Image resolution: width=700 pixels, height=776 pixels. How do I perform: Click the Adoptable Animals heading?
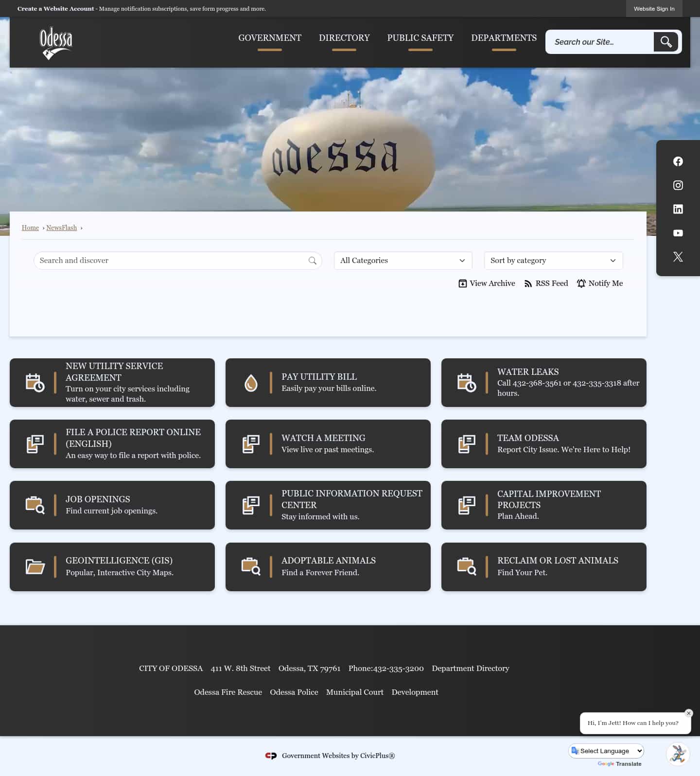point(329,561)
